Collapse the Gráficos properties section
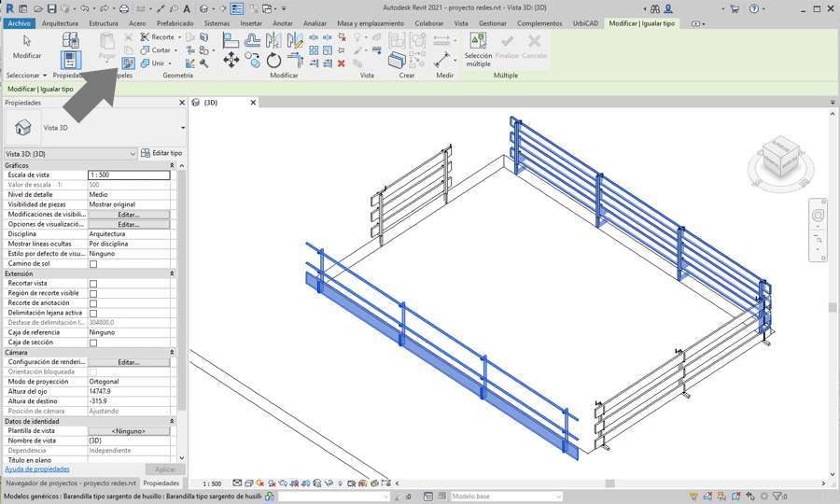 click(x=172, y=165)
